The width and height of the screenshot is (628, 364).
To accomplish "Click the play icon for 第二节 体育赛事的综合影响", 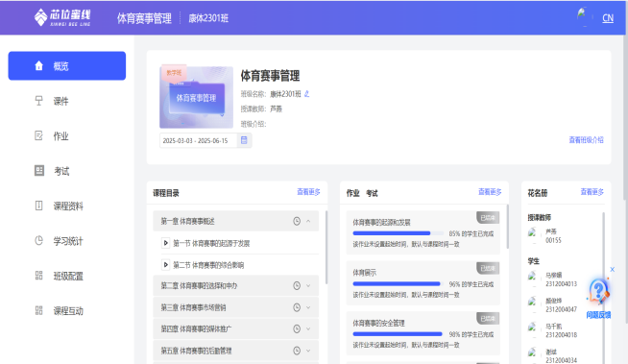I will pyautogui.click(x=165, y=265).
